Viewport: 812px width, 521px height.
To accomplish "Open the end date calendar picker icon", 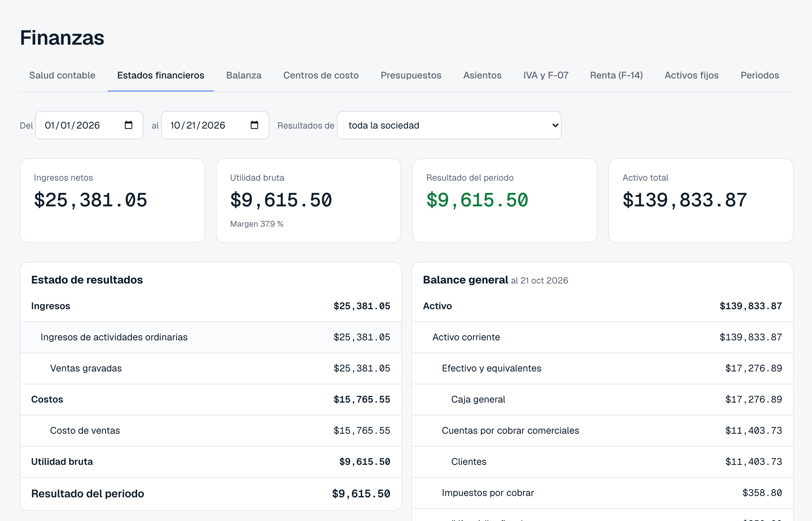I will 254,125.
